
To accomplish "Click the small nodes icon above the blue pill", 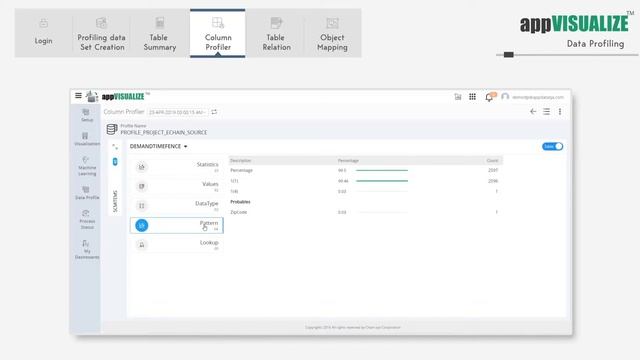I will point(115,147).
